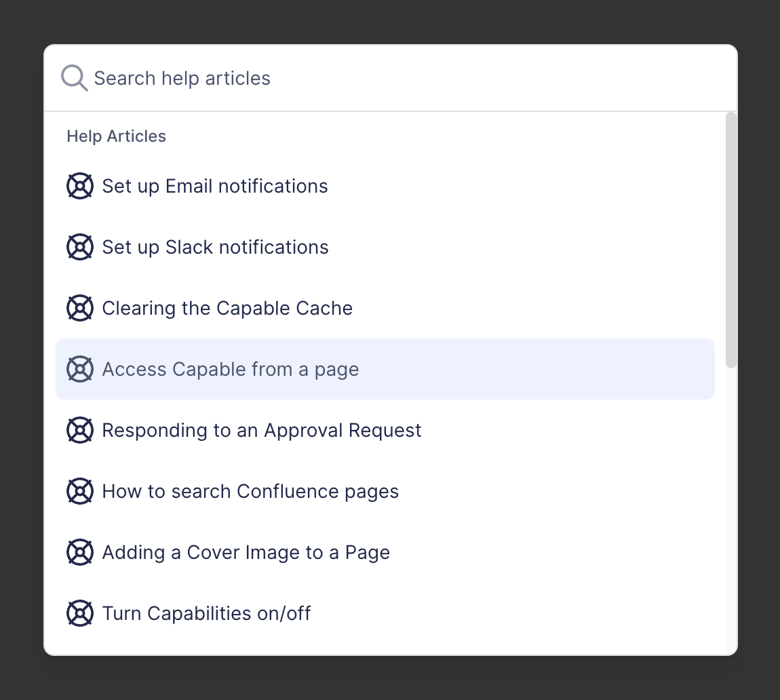The height and width of the screenshot is (700, 780).
Task: Open the Set up Slack notifications article
Action: [x=215, y=247]
